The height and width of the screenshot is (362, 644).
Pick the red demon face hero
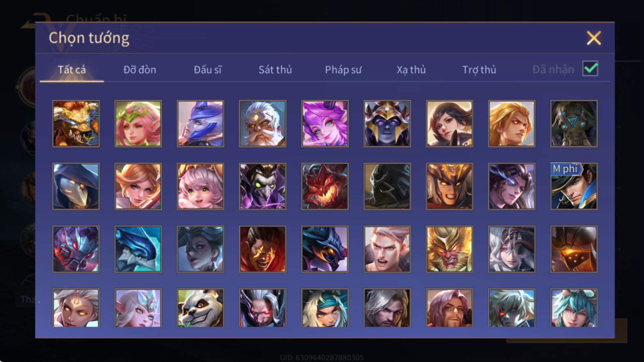[325, 186]
